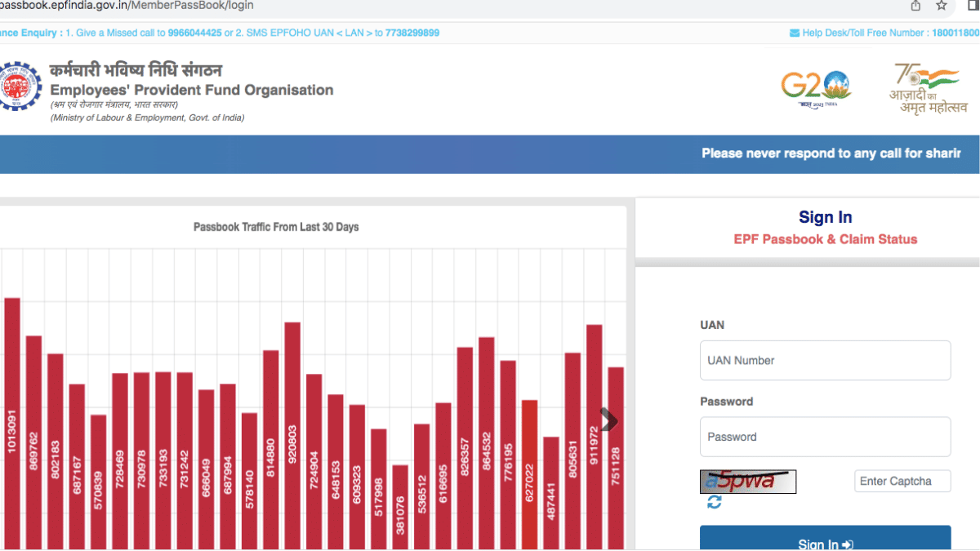Select the chart bar labeled 920803
Image resolution: width=980 pixels, height=551 pixels.
292,433
